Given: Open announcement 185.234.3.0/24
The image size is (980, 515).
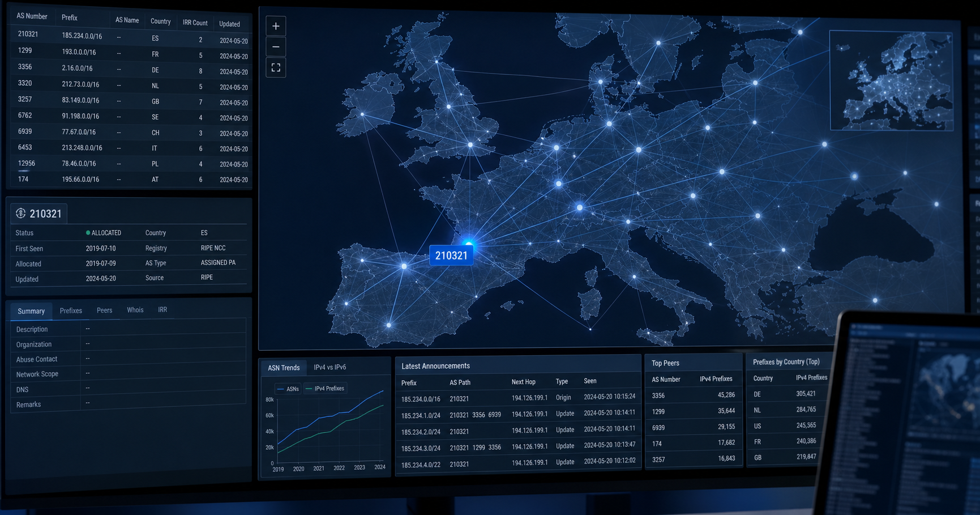Looking at the screenshot, I should [x=518, y=447].
